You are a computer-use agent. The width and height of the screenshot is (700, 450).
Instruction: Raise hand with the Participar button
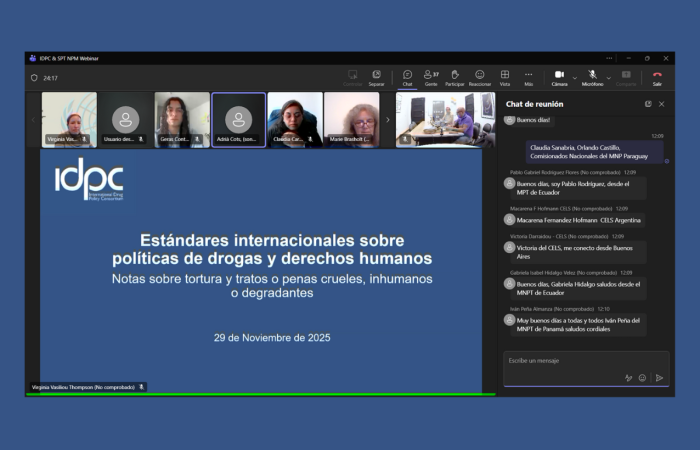click(454, 76)
